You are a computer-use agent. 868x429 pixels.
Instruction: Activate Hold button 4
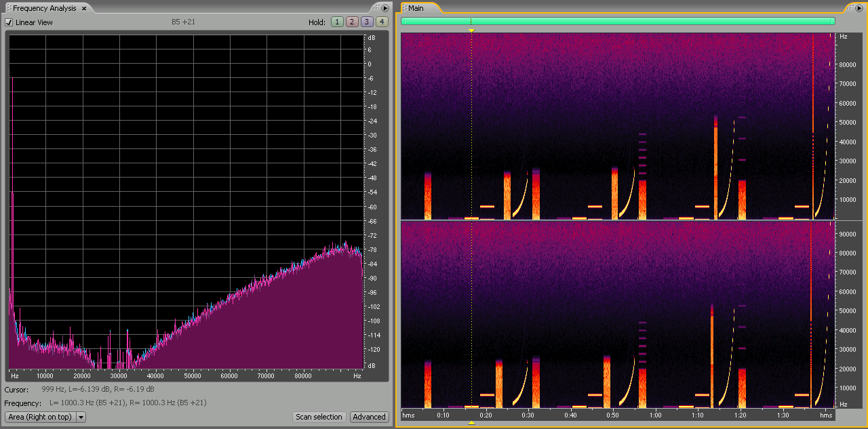tap(382, 22)
